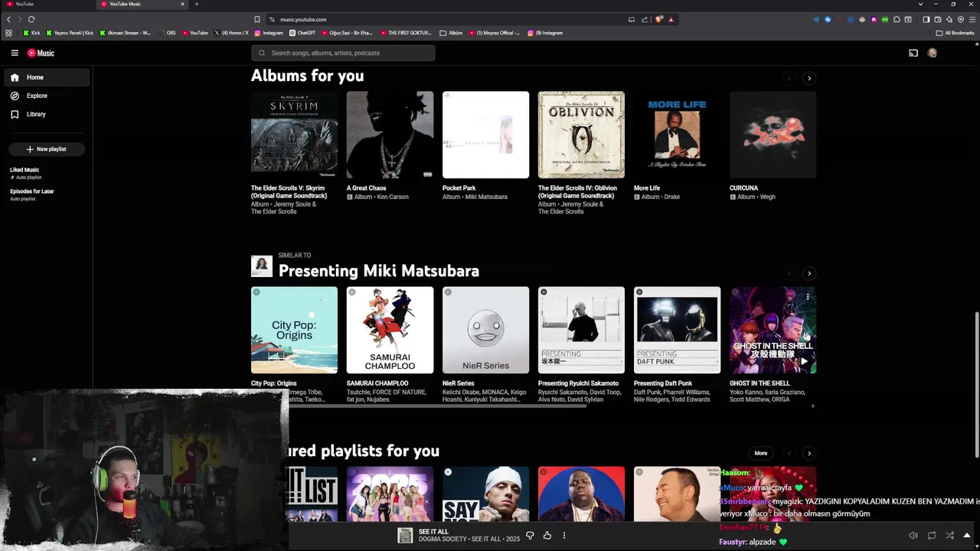
Task: Click SEE IT ALL album art in player
Action: click(405, 536)
